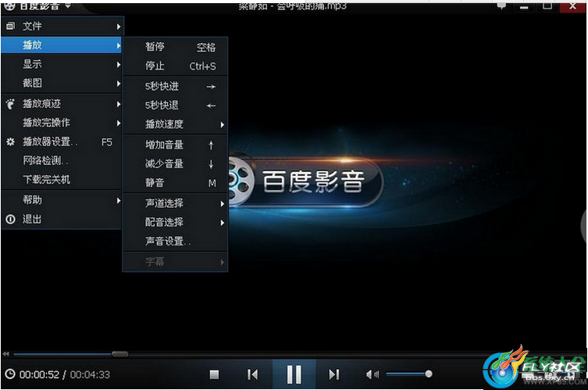Click the rewind icon left of the progress bar

pos(6,354)
